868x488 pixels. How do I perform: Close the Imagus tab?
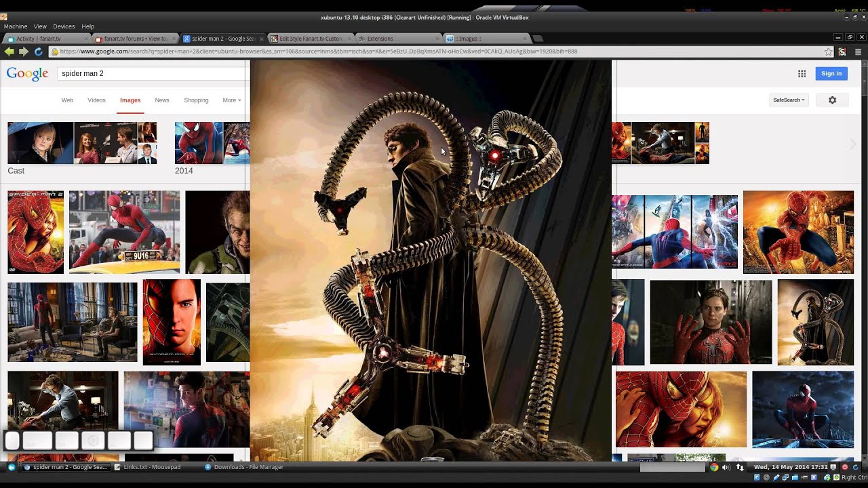(524, 39)
